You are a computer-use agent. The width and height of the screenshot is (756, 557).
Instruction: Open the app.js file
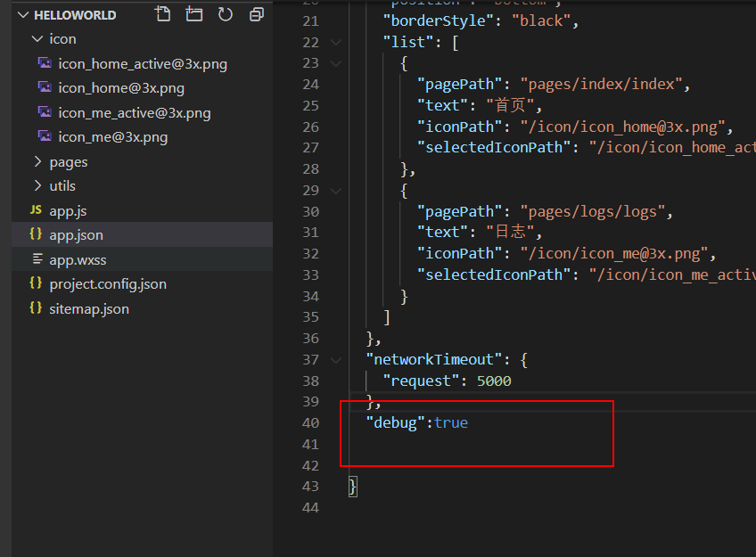point(68,211)
